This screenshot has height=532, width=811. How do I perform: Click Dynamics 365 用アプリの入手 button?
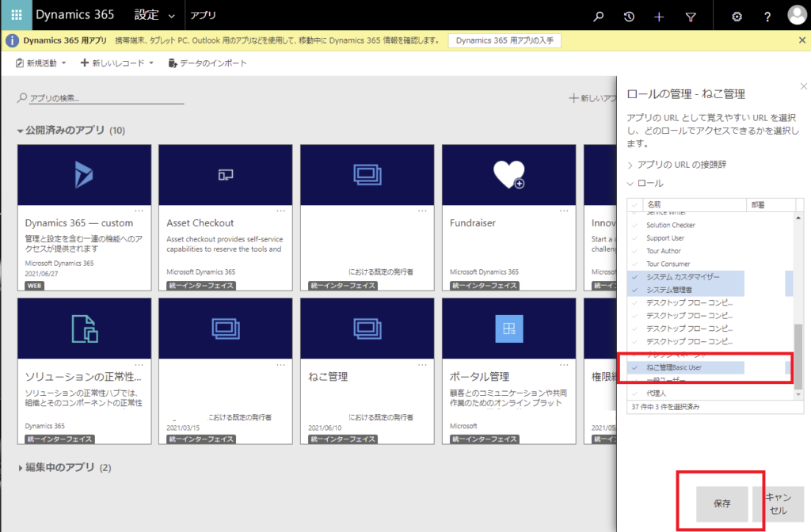[504, 40]
